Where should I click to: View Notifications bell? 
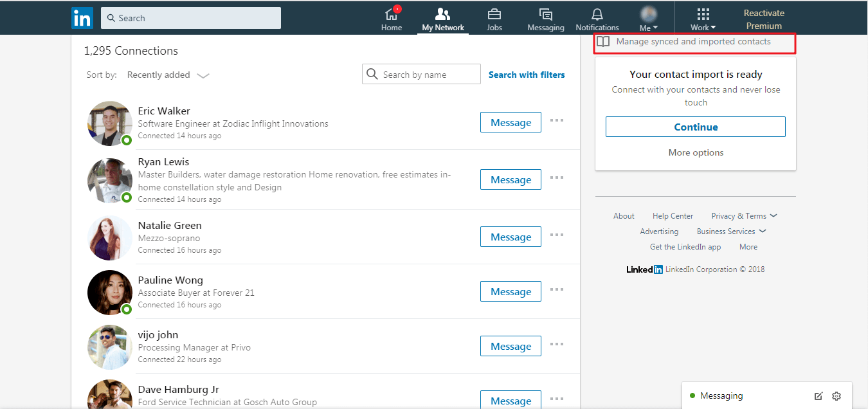click(x=597, y=19)
